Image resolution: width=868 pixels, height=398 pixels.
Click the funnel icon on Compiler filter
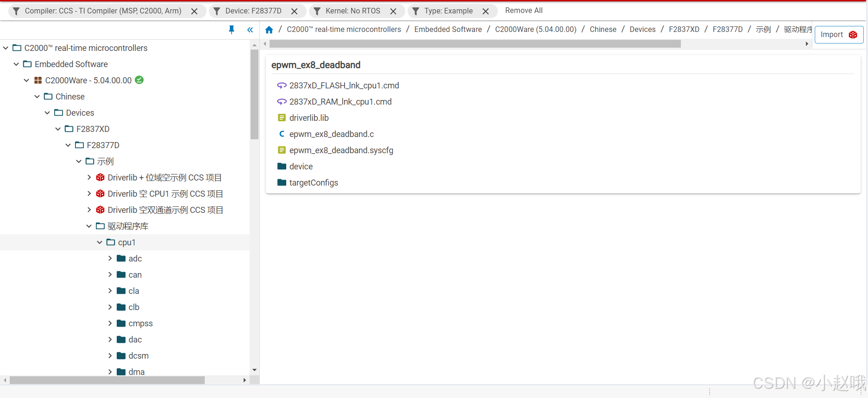pyautogui.click(x=16, y=11)
